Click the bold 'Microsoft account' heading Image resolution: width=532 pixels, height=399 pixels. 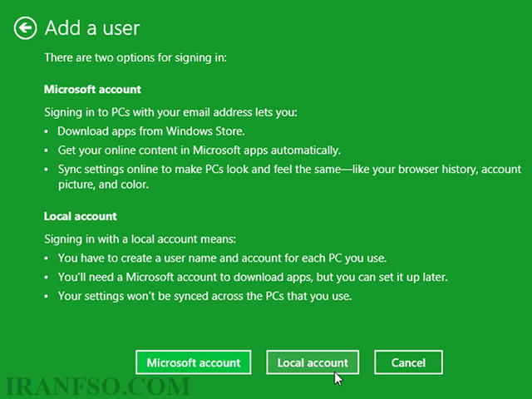coord(92,89)
